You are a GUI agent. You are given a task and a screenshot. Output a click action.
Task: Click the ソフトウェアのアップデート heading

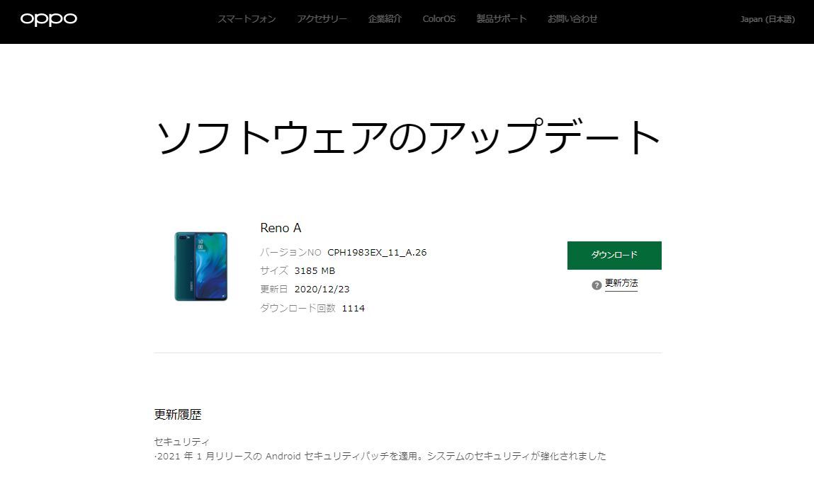408,137
